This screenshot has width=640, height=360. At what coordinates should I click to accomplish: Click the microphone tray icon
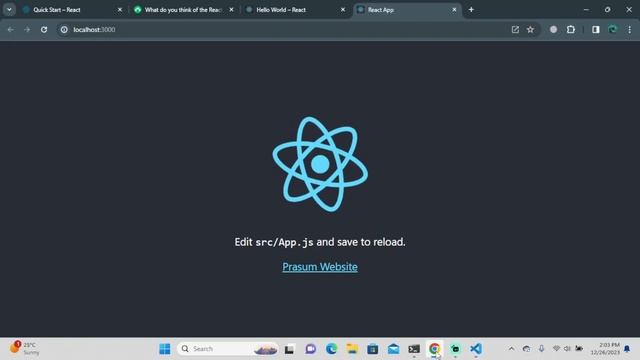[541, 349]
